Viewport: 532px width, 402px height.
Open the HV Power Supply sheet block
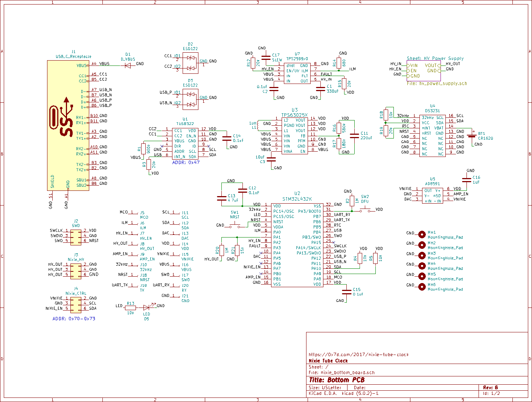click(423, 71)
